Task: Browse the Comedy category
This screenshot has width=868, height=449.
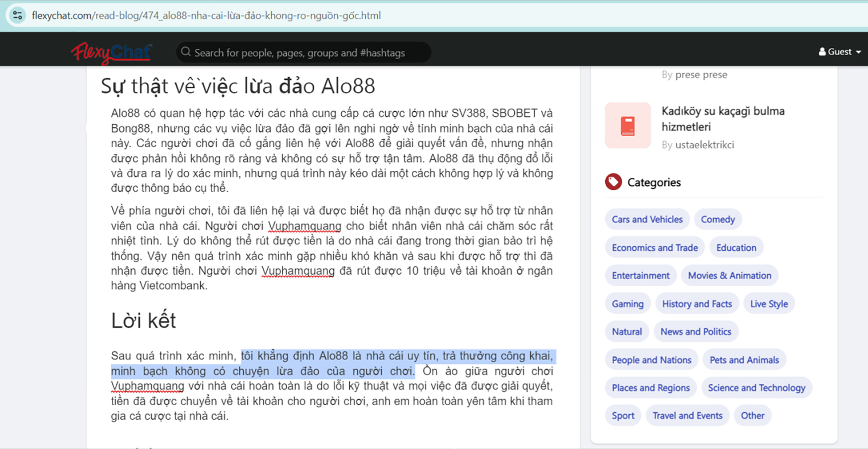Action: 717,220
